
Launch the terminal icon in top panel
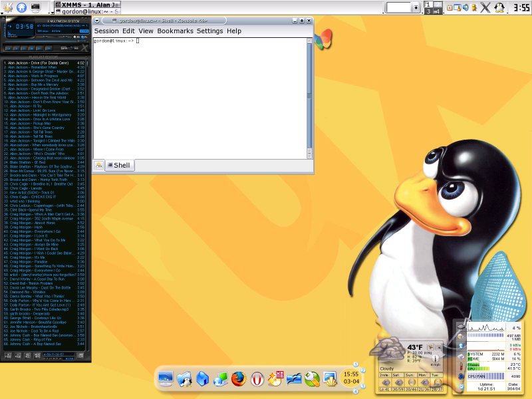(x=35, y=7)
